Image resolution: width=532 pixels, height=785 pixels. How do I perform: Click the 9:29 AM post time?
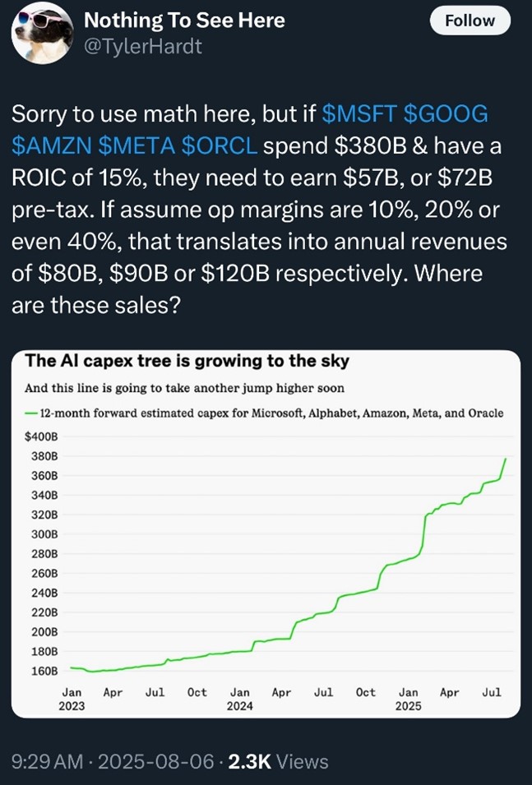click(x=49, y=762)
